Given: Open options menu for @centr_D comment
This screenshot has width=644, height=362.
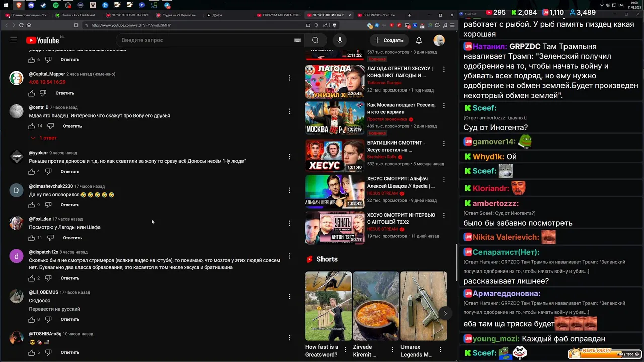Looking at the screenshot, I should point(289,111).
